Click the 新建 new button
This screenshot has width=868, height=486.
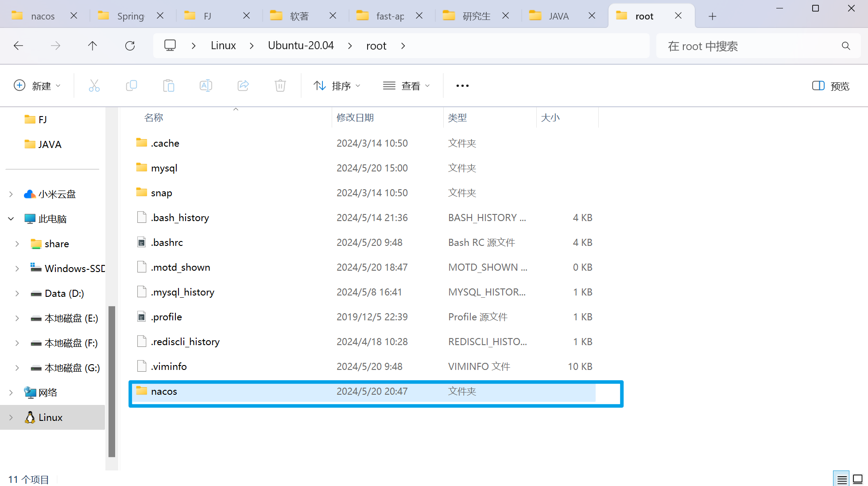click(37, 86)
